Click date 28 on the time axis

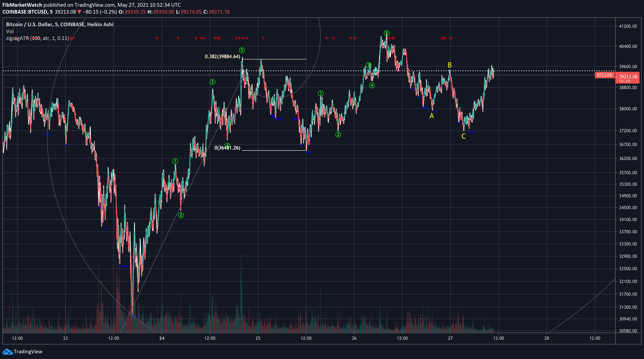(x=547, y=338)
